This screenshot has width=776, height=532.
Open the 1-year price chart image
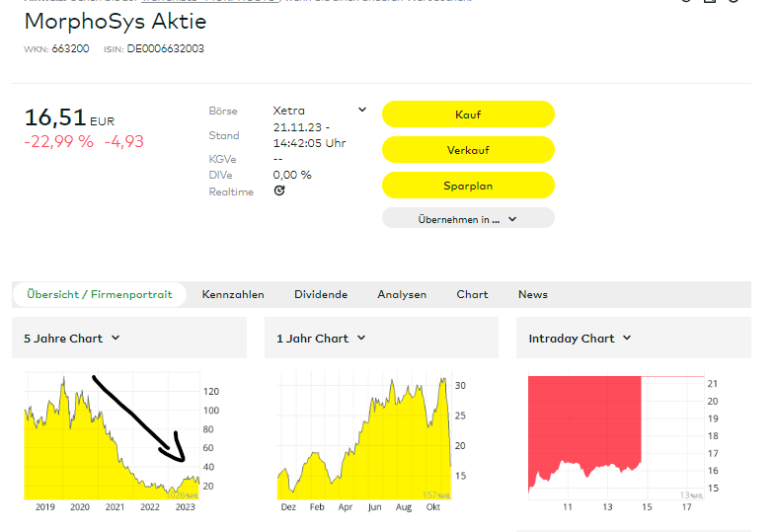click(371, 441)
